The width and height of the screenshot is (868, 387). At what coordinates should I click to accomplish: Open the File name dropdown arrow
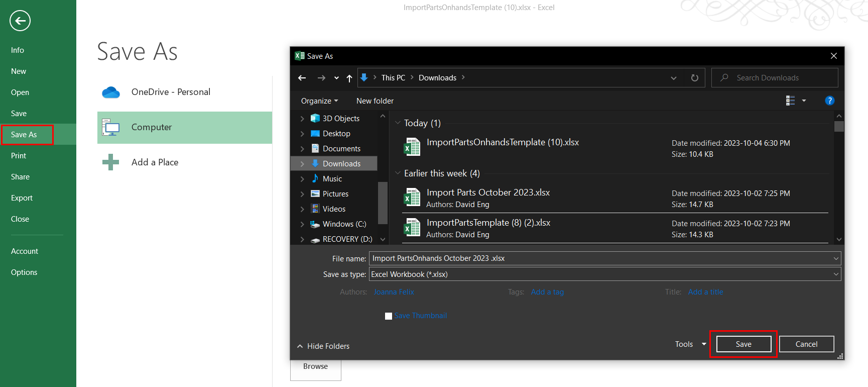[836, 258]
